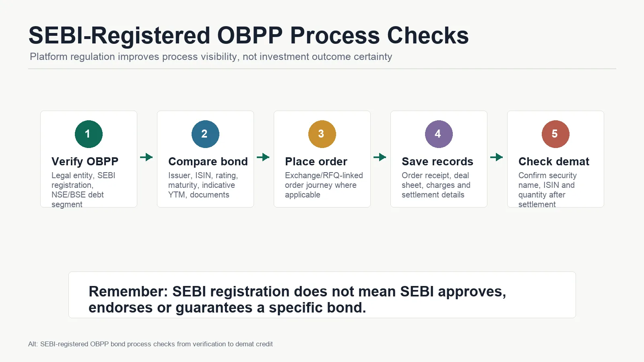Select the Compare bond heading

tap(208, 161)
